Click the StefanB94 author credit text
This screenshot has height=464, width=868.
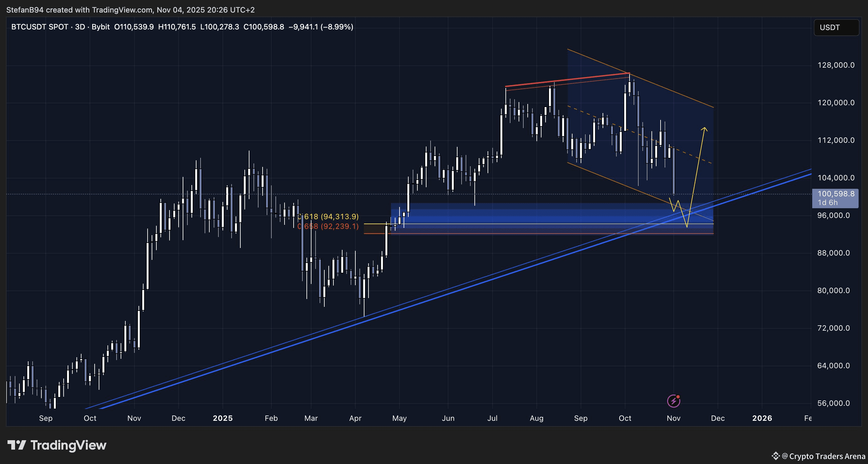pyautogui.click(x=25, y=10)
